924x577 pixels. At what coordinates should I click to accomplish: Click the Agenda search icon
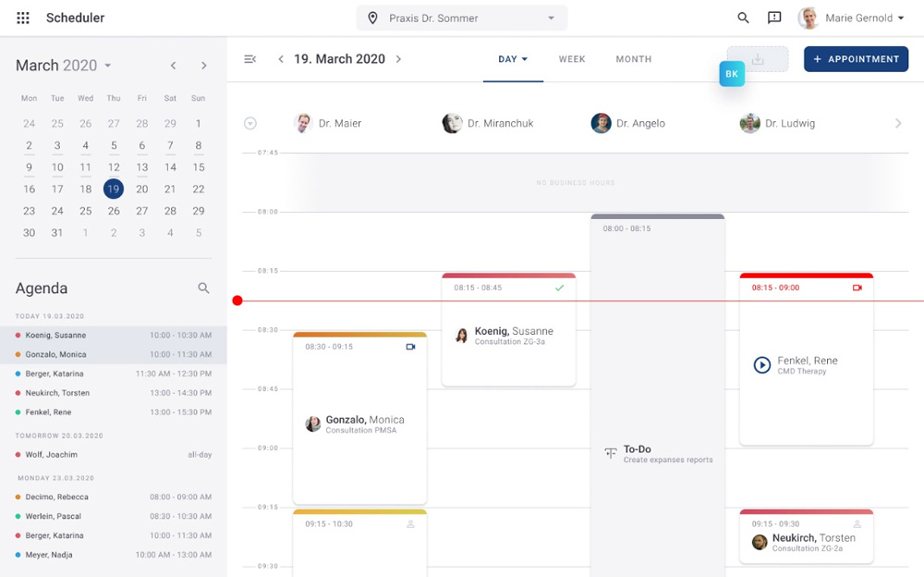(203, 288)
